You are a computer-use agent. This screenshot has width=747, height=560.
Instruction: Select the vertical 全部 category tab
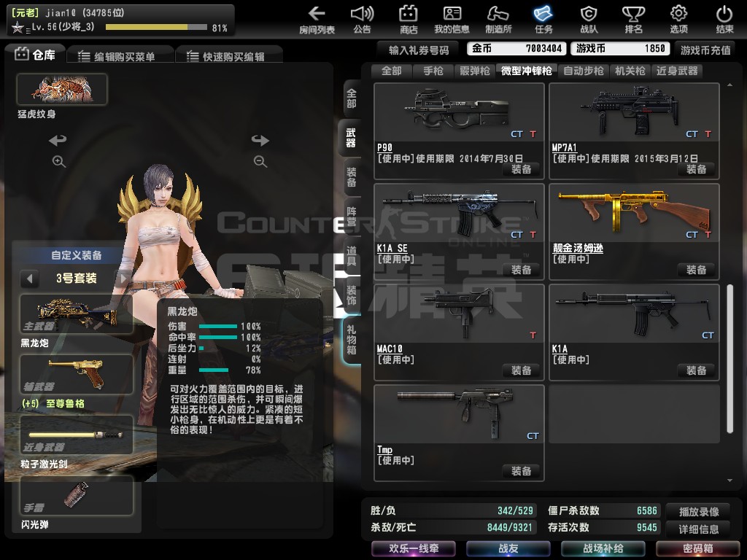[x=352, y=98]
